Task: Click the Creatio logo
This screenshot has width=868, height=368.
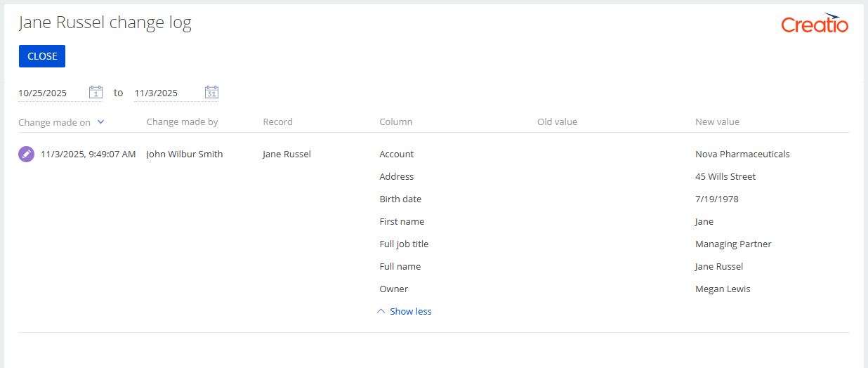Action: 815,24
